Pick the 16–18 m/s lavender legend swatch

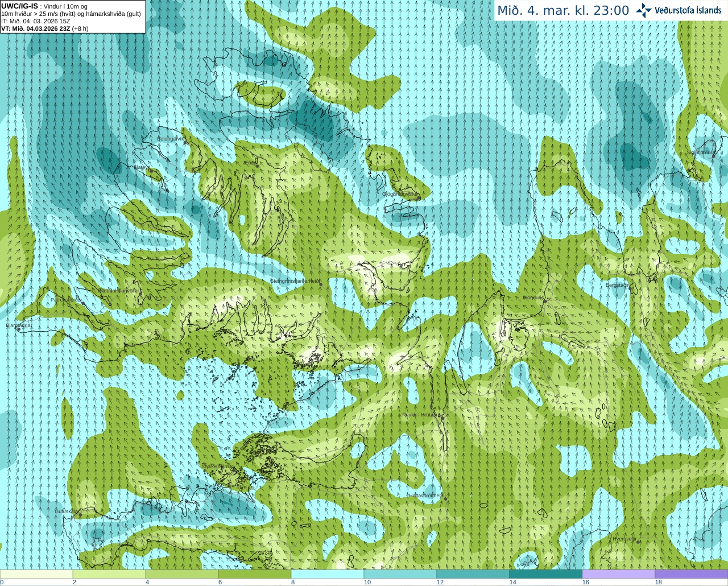(619, 574)
